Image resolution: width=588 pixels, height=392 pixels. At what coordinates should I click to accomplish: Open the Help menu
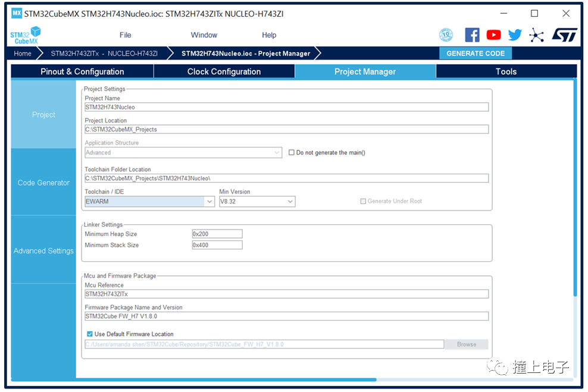pos(269,35)
